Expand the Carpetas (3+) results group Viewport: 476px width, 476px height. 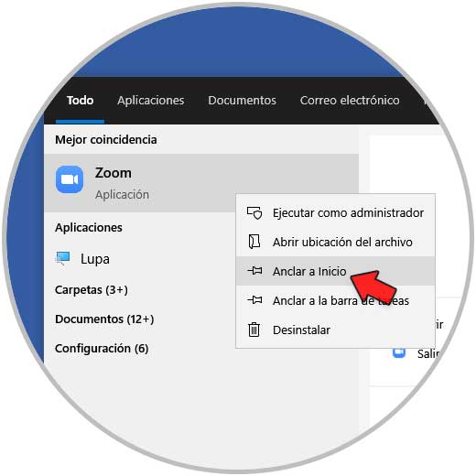[92, 290]
